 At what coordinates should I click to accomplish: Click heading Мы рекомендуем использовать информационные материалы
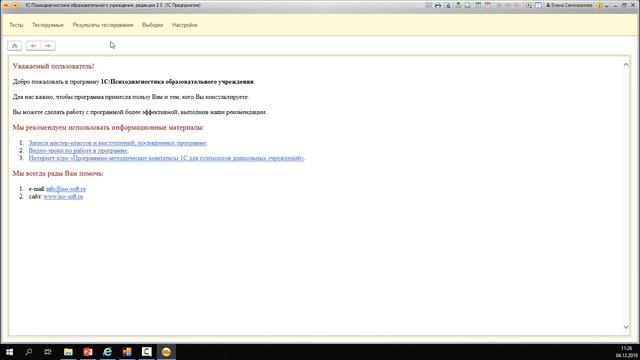(108, 127)
